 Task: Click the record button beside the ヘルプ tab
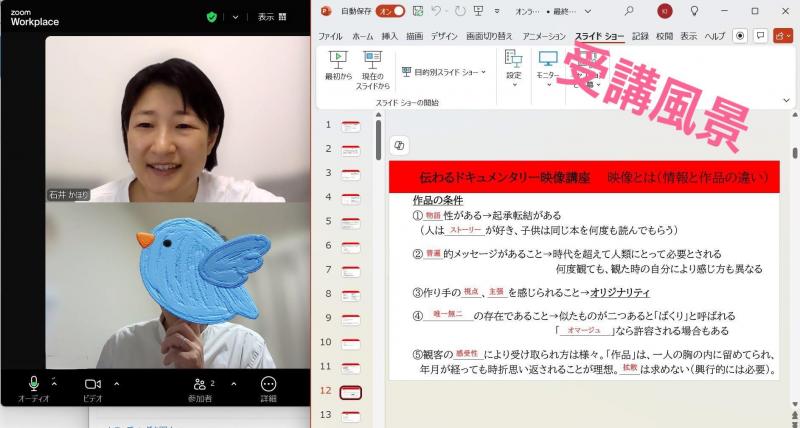pyautogui.click(x=740, y=35)
